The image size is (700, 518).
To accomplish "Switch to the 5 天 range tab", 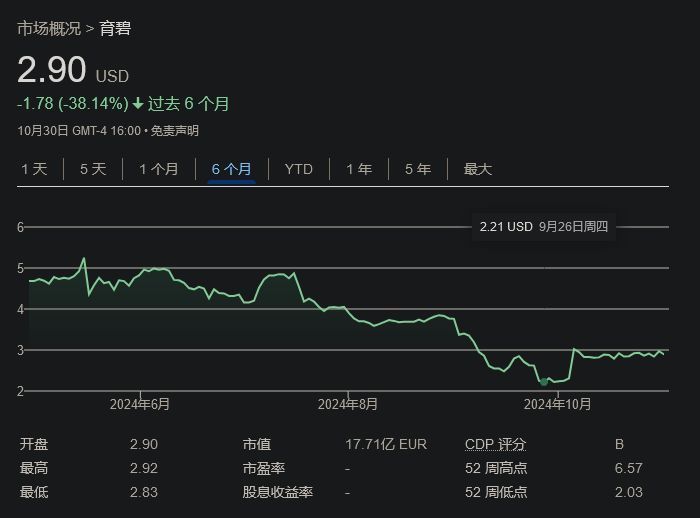I will click(93, 169).
